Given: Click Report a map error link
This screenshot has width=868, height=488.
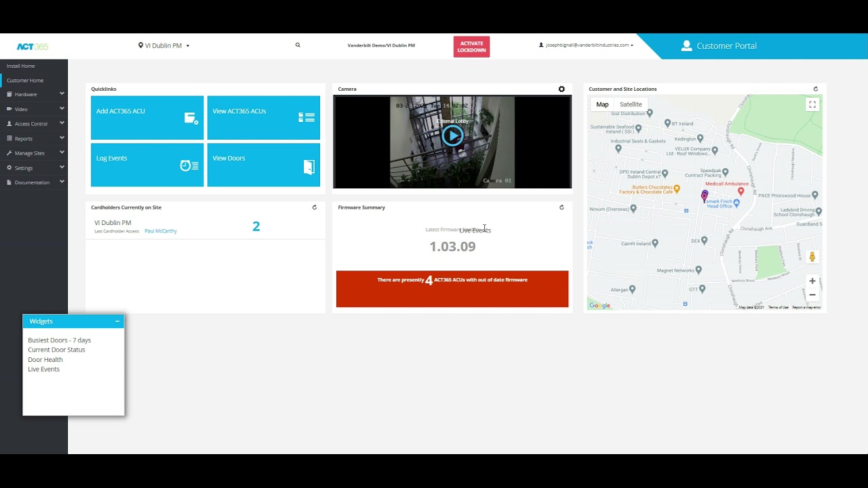Looking at the screenshot, I should coord(806,308).
